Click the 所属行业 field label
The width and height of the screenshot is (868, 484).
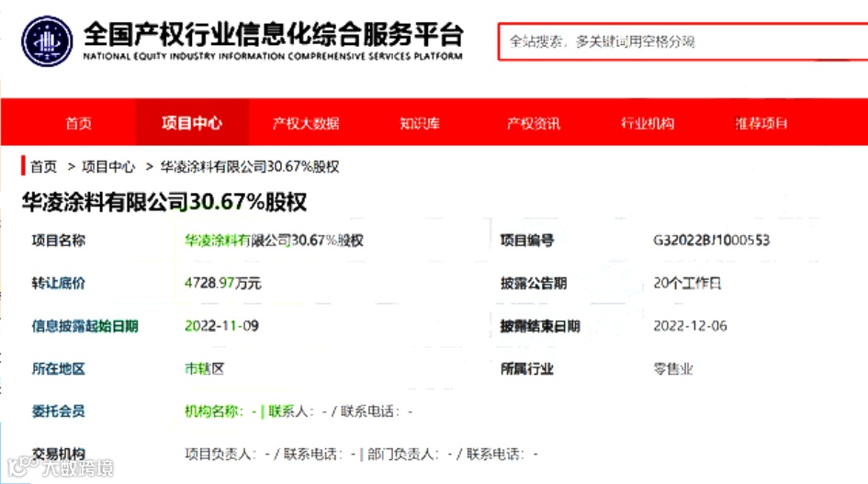pos(527,369)
